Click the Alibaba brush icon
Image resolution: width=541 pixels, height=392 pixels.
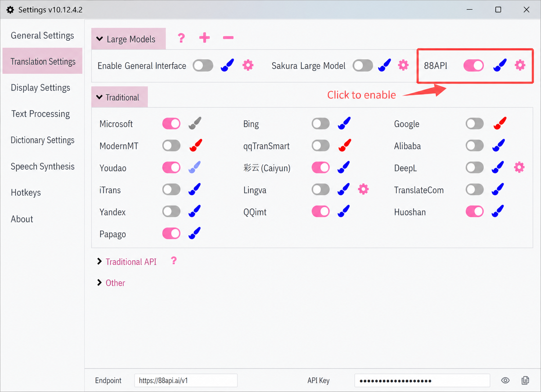point(498,145)
